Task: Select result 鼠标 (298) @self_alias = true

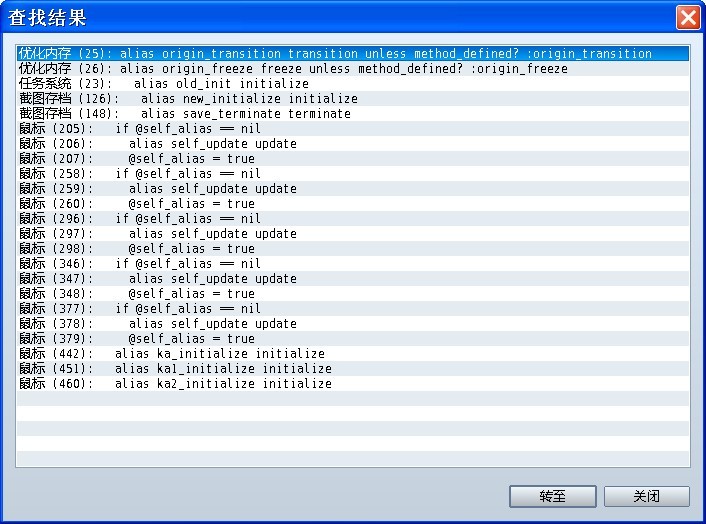Action: coord(353,248)
